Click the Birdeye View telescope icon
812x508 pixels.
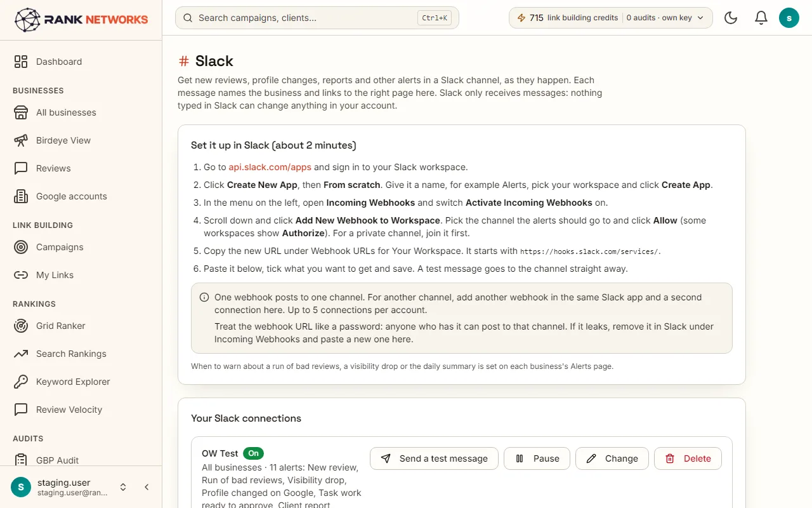21,140
